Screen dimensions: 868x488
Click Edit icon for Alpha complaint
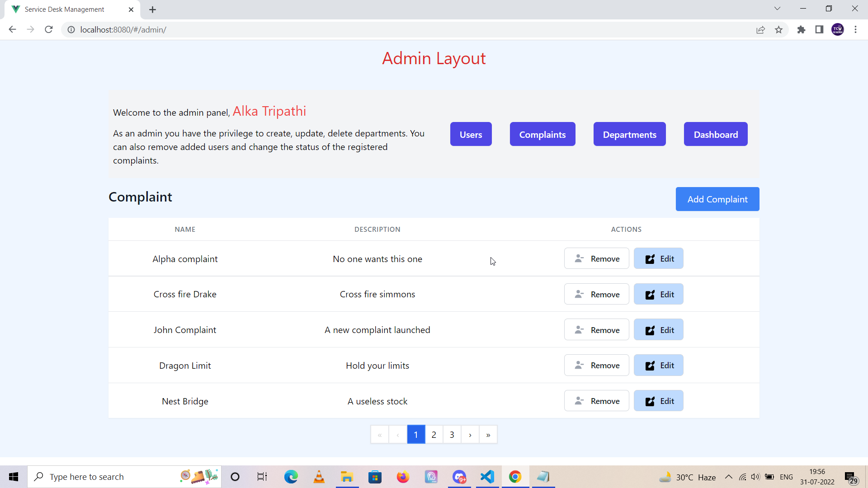coord(650,259)
